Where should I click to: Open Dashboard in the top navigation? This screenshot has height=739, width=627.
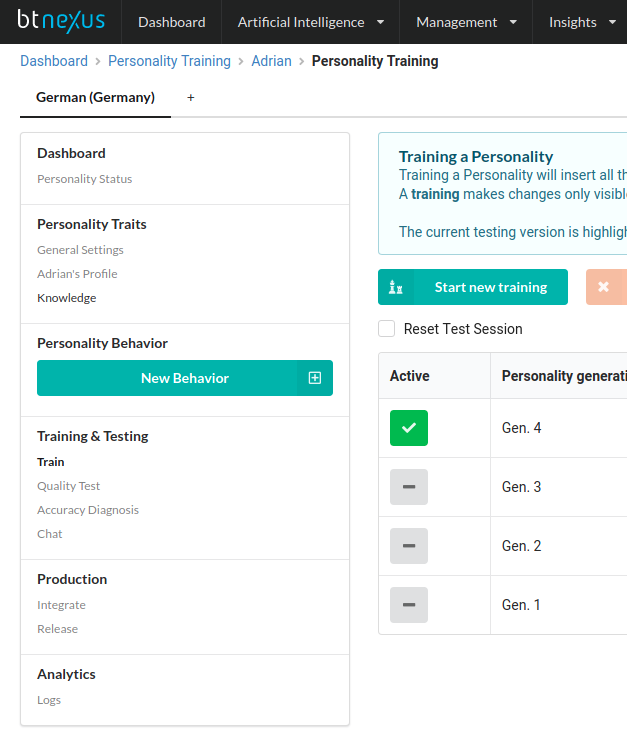pyautogui.click(x=171, y=22)
